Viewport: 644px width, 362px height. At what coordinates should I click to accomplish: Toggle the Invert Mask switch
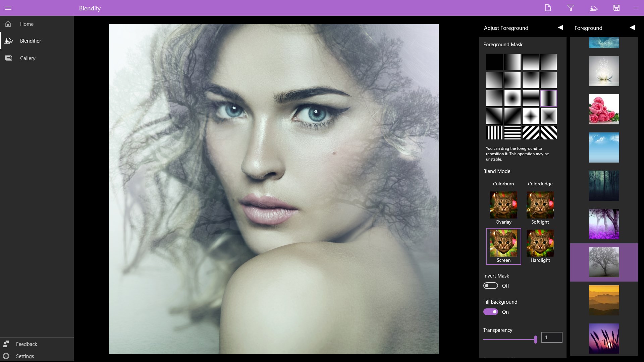click(490, 286)
